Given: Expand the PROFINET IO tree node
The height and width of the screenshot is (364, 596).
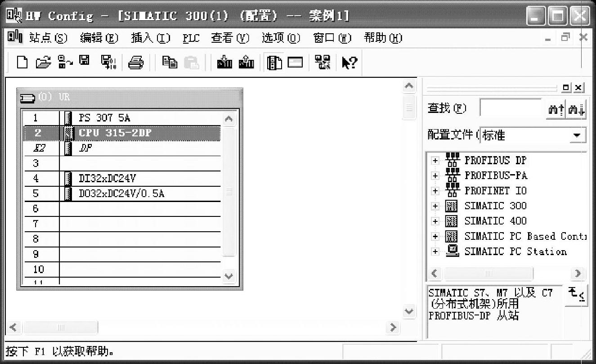Looking at the screenshot, I should coord(435,191).
